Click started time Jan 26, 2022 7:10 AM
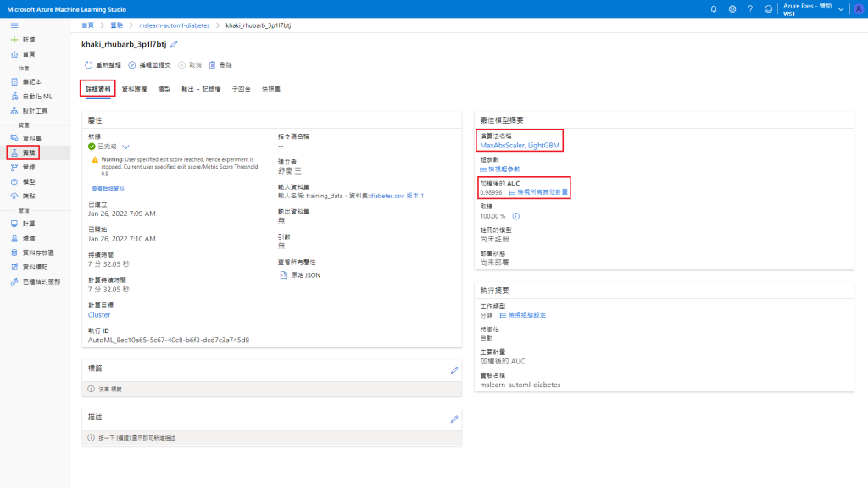Screen dimensions: 868x488 pyautogui.click(x=122, y=239)
